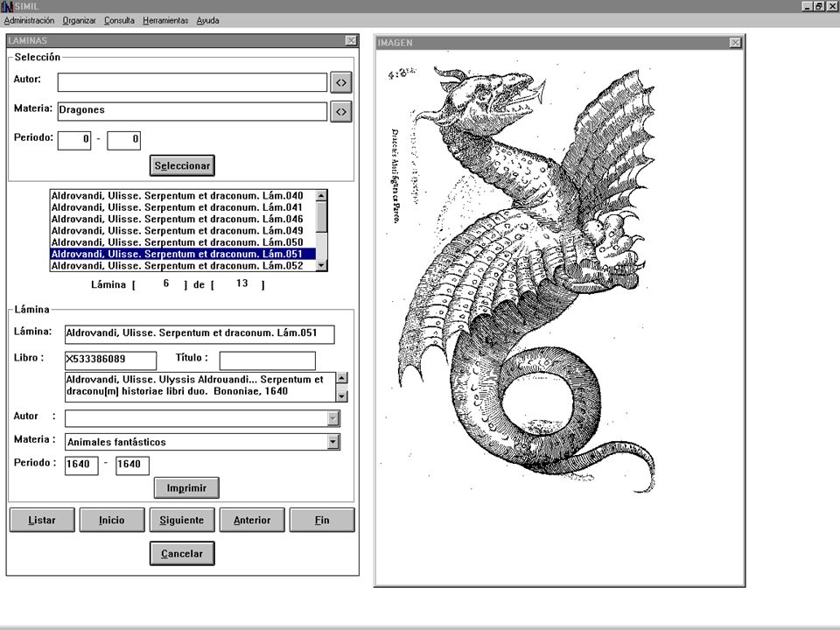840x630 pixels.
Task: Click the Cancelar button
Action: pos(182,553)
